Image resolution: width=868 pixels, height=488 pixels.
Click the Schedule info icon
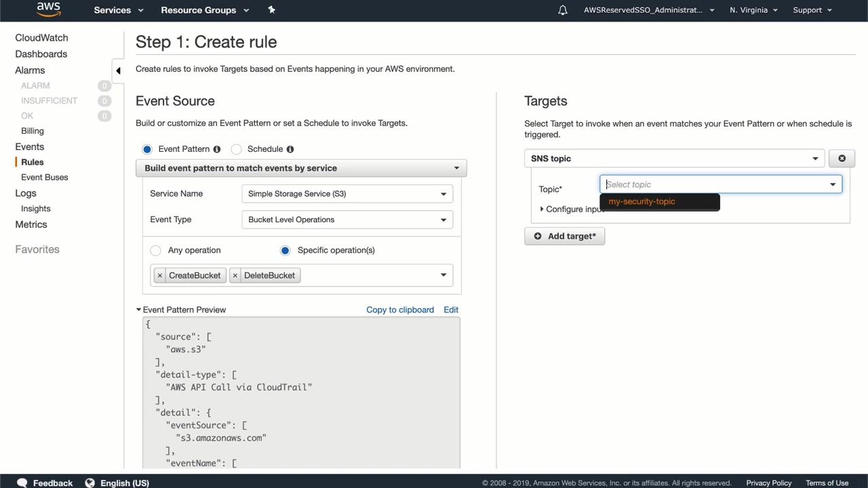(290, 149)
